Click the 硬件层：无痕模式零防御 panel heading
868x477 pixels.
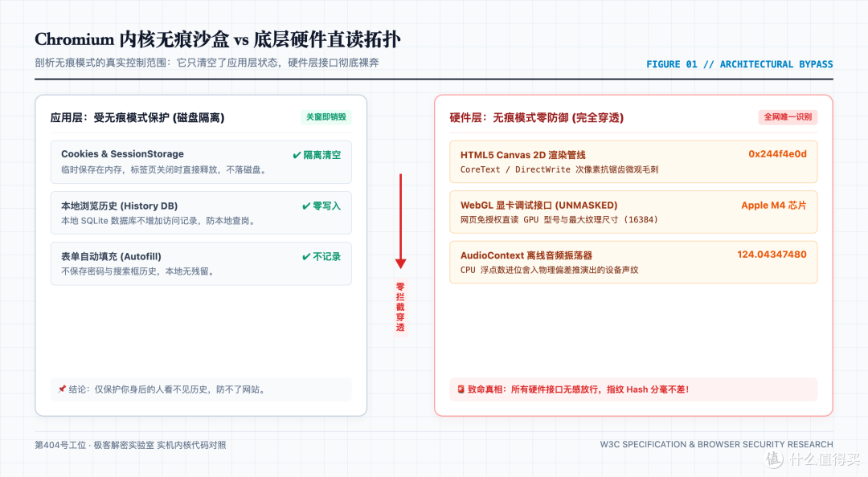coord(536,117)
